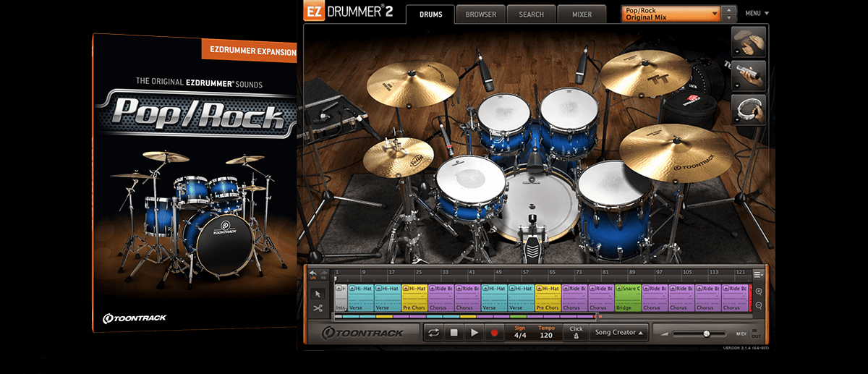Strike the Toontrack ride cymbal

pyautogui.click(x=676, y=153)
